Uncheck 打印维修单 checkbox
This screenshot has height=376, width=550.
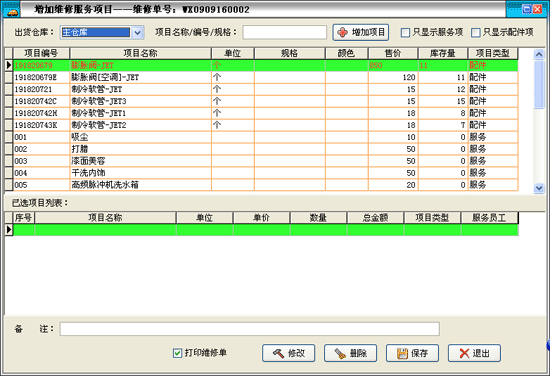[x=177, y=353]
